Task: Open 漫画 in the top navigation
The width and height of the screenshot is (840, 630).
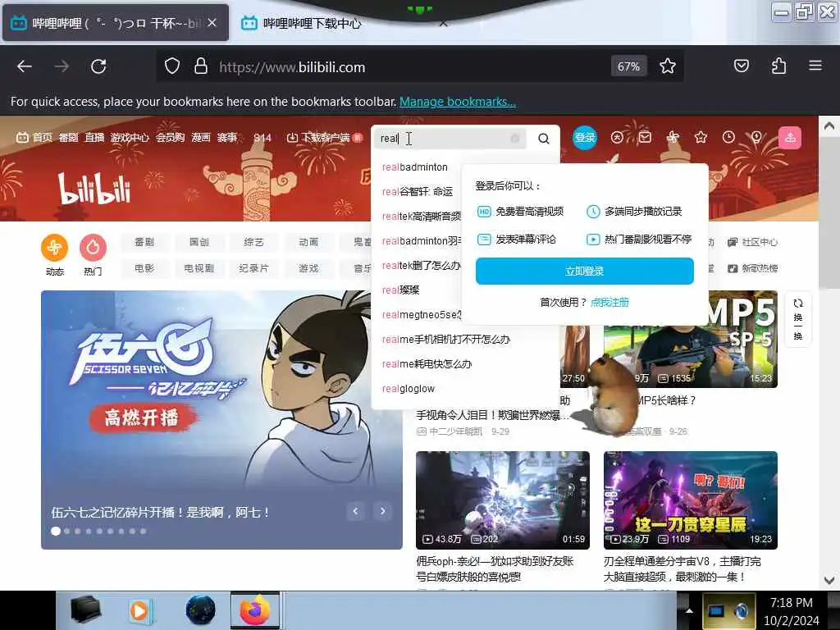Action: pyautogui.click(x=201, y=138)
